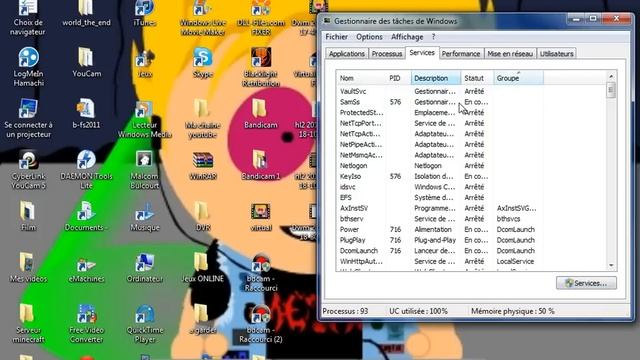Click the services list scrollbar thumb

(x=611, y=90)
